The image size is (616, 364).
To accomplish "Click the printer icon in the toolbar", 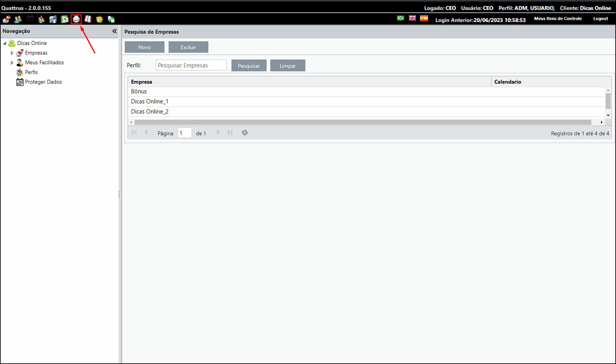I will (76, 19).
